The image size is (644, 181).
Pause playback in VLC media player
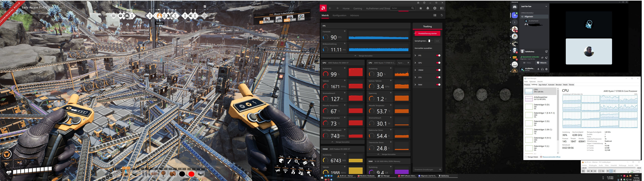(583, 171)
